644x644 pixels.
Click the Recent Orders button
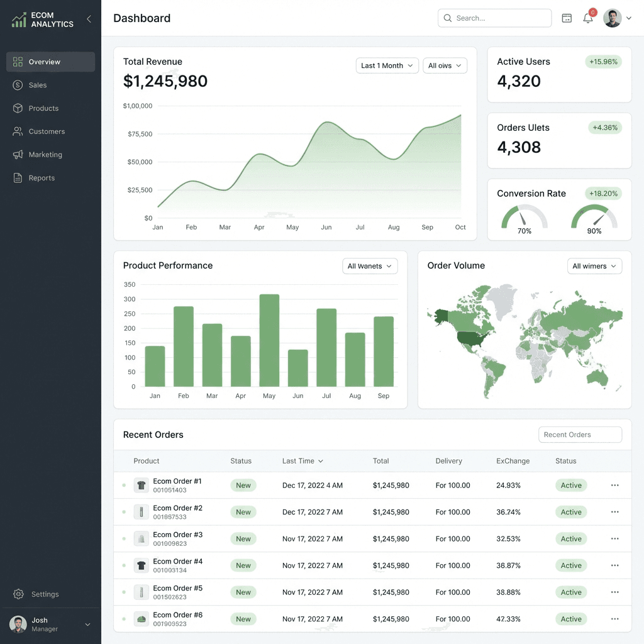579,435
